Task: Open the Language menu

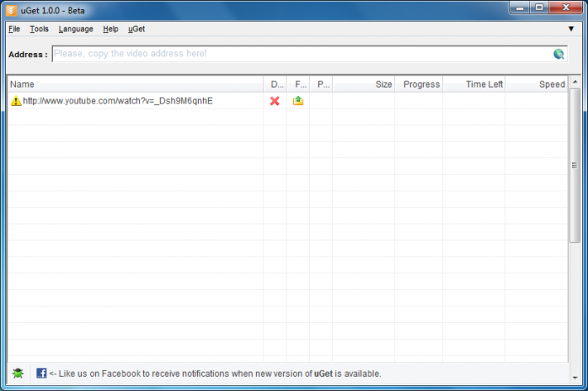Action: coord(75,29)
